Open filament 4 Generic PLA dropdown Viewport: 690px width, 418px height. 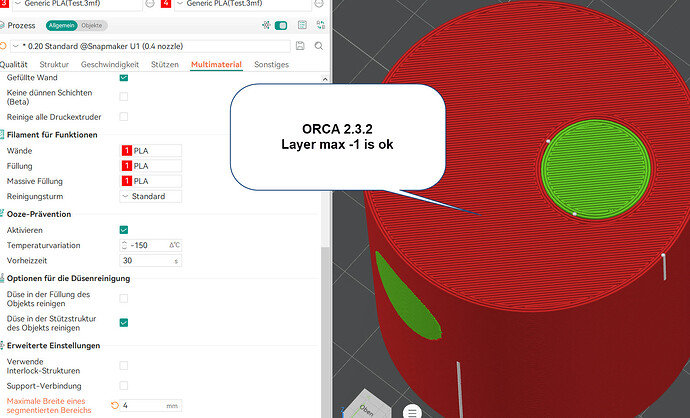tap(243, 4)
